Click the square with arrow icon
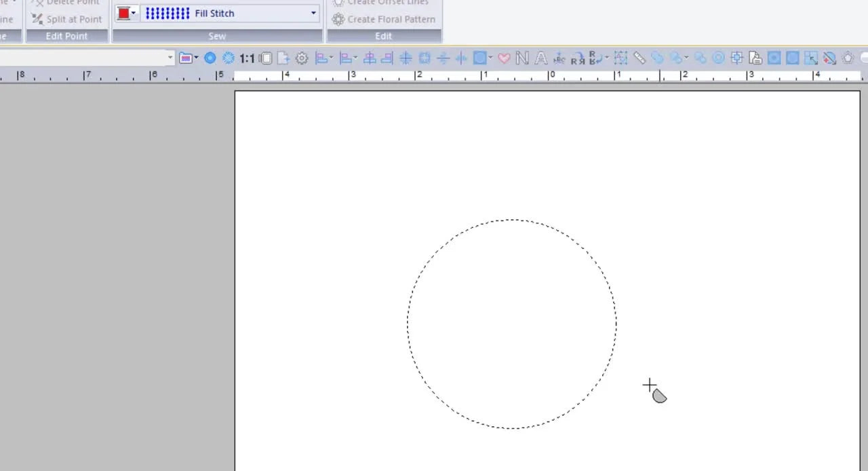 tap(810, 58)
